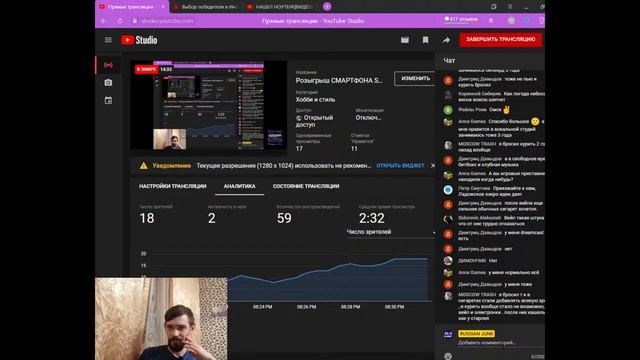640x360 pixels.
Task: Click Sidorovic Aleksandr avatar in chat
Action: [448, 219]
